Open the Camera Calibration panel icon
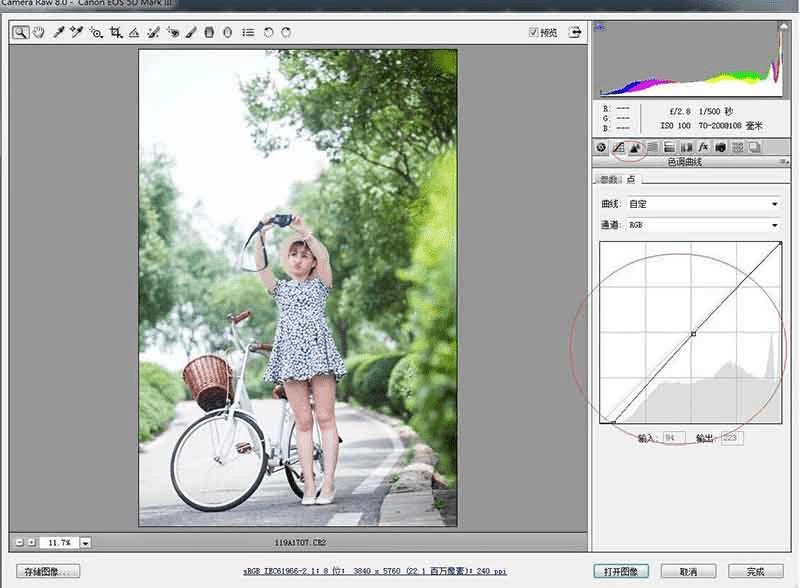The image size is (800, 588). click(x=720, y=147)
